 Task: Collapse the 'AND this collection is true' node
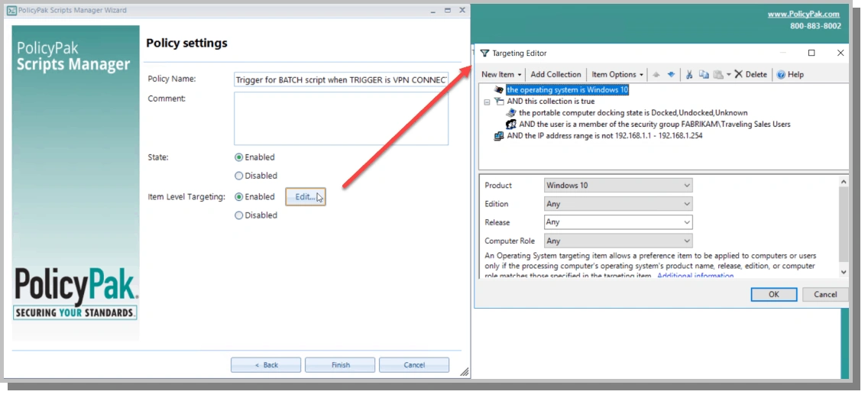coord(487,102)
